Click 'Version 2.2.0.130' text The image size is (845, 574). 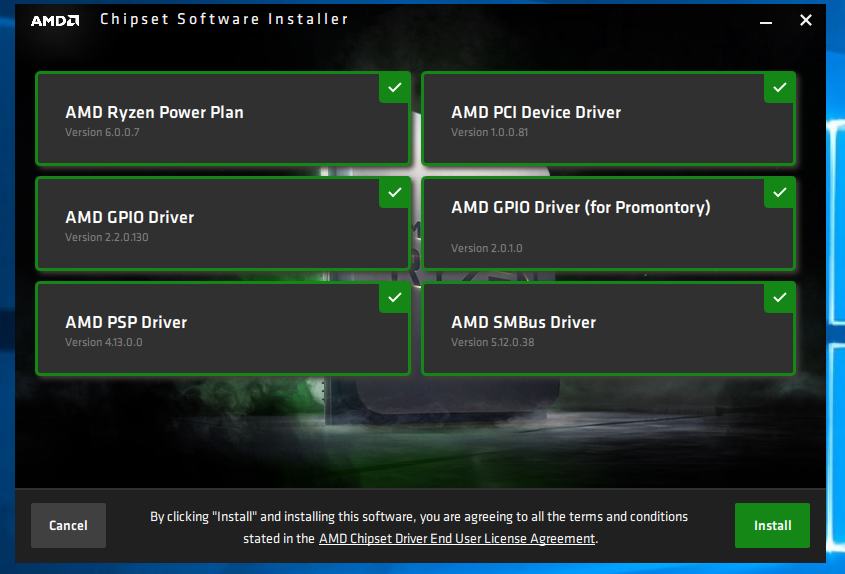tap(107, 238)
